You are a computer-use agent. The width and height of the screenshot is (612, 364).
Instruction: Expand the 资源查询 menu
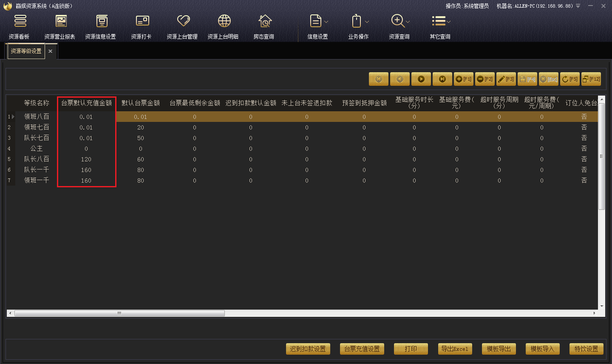[399, 27]
